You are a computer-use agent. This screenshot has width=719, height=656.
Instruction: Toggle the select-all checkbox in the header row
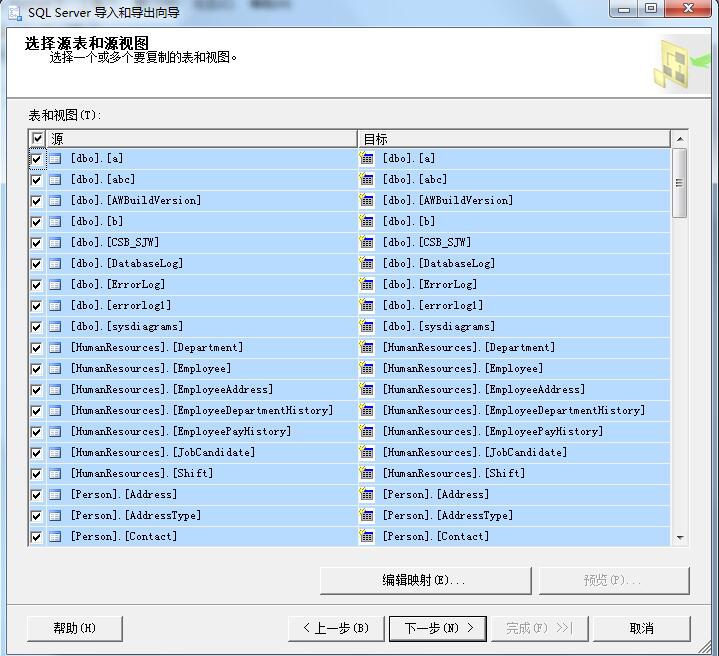tap(37, 139)
